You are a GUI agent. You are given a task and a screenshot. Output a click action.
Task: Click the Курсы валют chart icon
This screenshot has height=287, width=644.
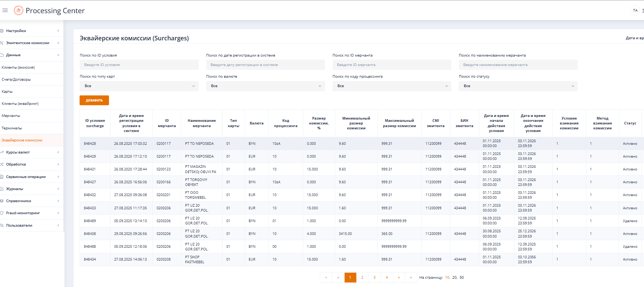tap(2, 152)
